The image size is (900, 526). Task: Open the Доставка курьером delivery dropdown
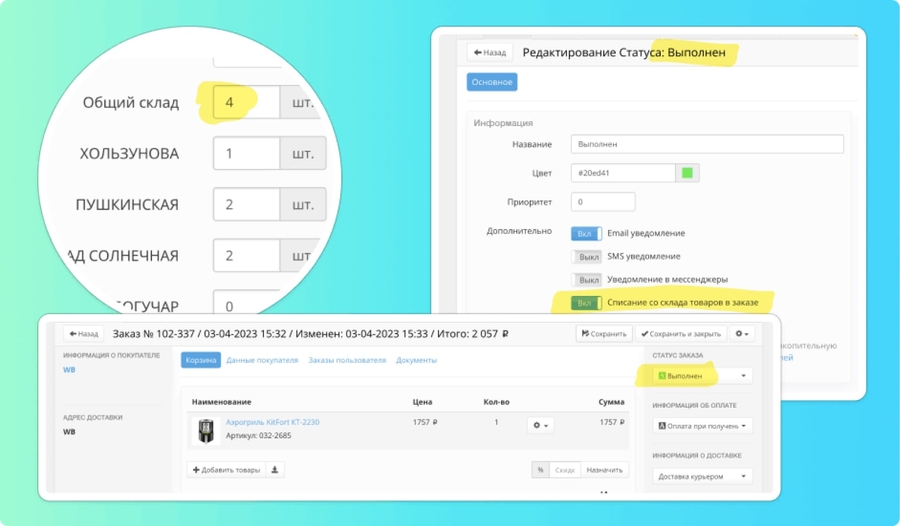tap(702, 476)
